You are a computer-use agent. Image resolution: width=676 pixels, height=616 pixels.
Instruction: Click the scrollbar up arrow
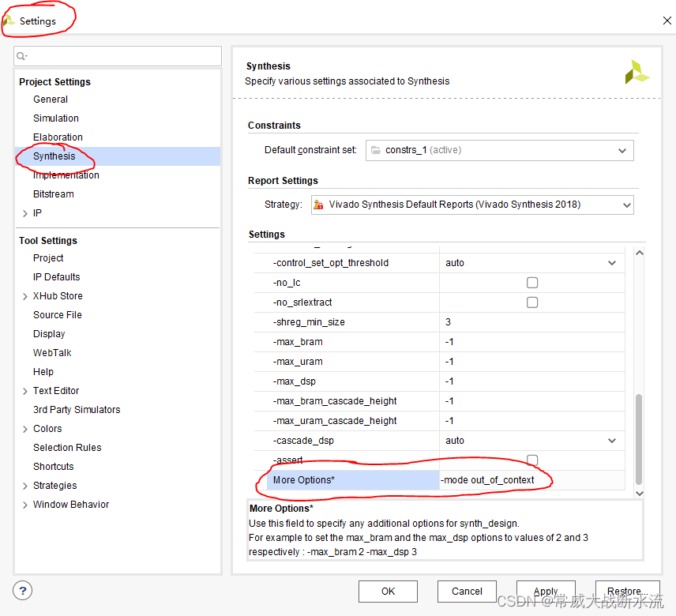click(640, 253)
